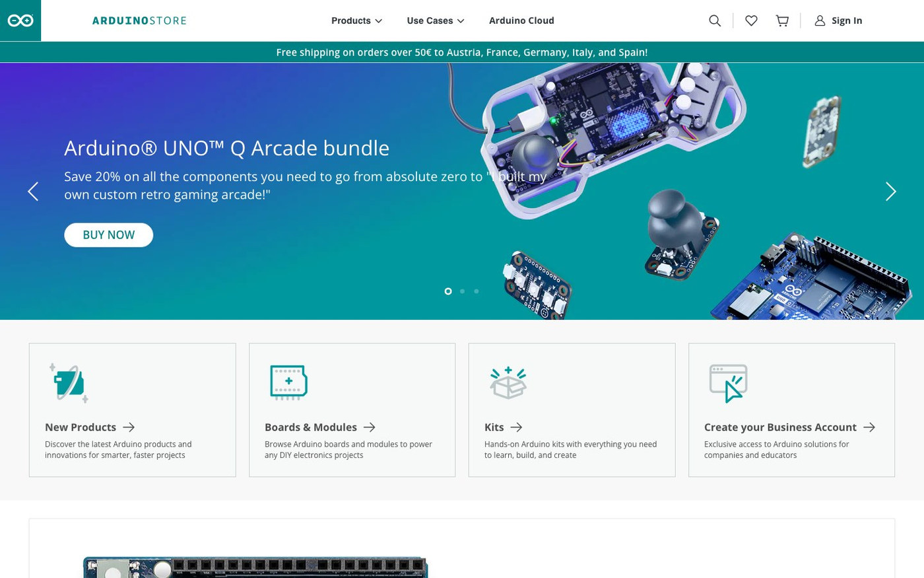Click the 'Hands-on Arduino kits' description
The height and width of the screenshot is (578, 924).
click(570, 450)
